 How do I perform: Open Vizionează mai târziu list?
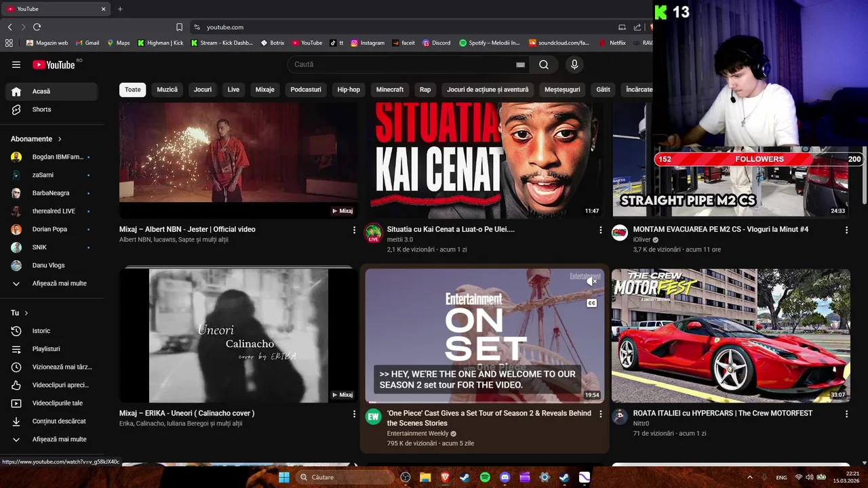point(52,367)
